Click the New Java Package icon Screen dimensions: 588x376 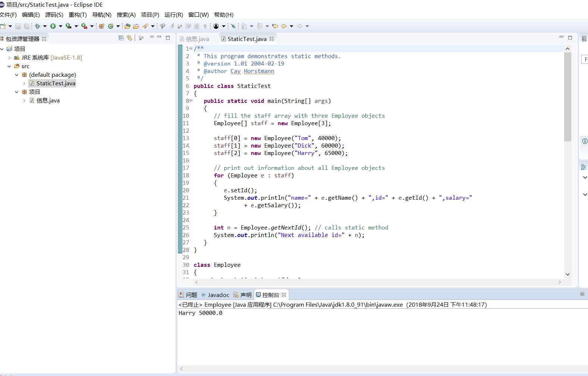[101, 26]
